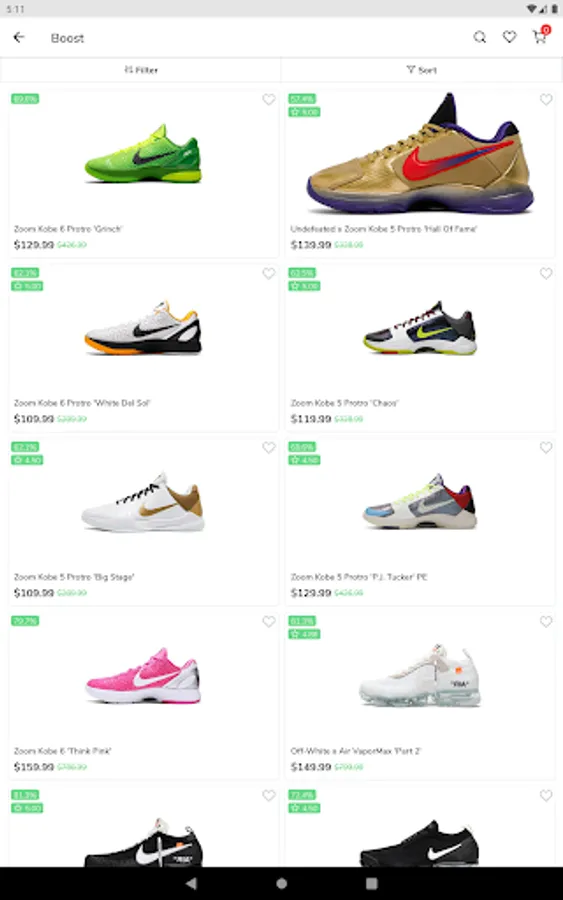Go back using the top-left arrow
Viewport: 563px width, 900px height.
(19, 37)
